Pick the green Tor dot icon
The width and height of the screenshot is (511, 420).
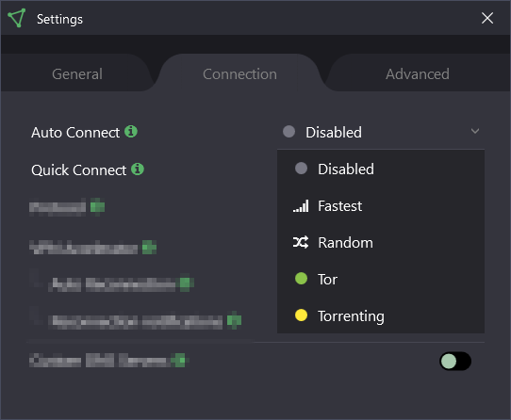coord(301,279)
